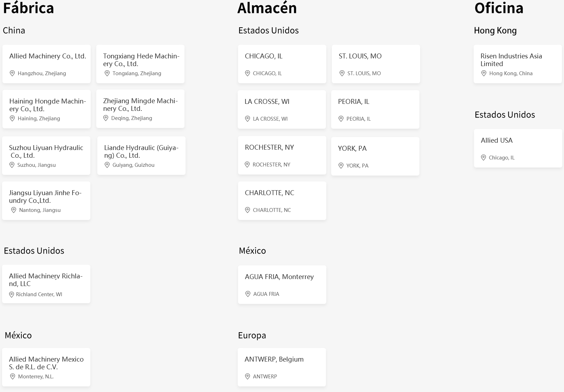564x392 pixels.
Task: Click the location pin icon beside Hangzhou, Zhejiang
Action: pos(12,73)
